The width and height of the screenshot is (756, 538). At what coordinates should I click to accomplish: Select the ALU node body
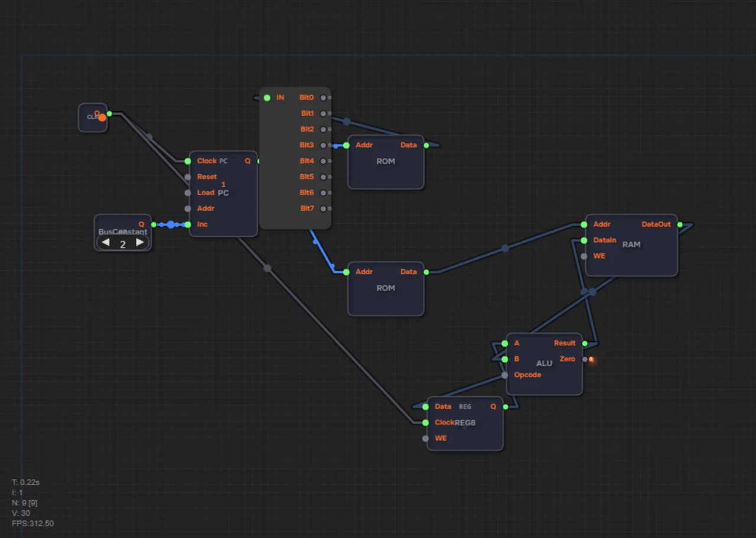point(544,364)
